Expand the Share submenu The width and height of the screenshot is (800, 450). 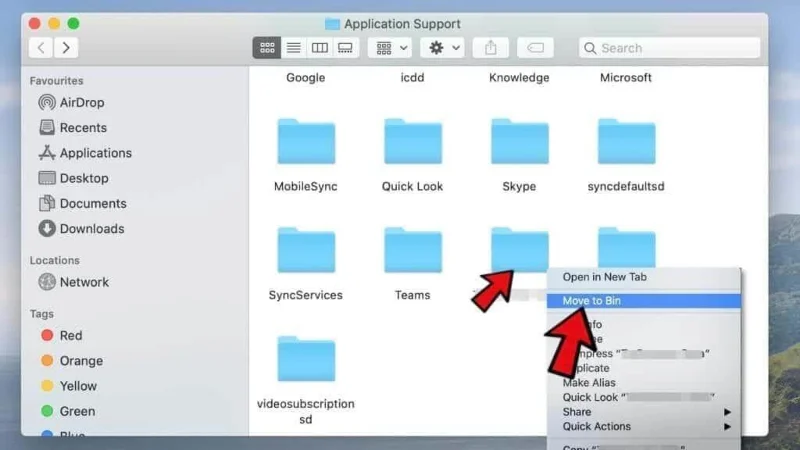(x=644, y=412)
